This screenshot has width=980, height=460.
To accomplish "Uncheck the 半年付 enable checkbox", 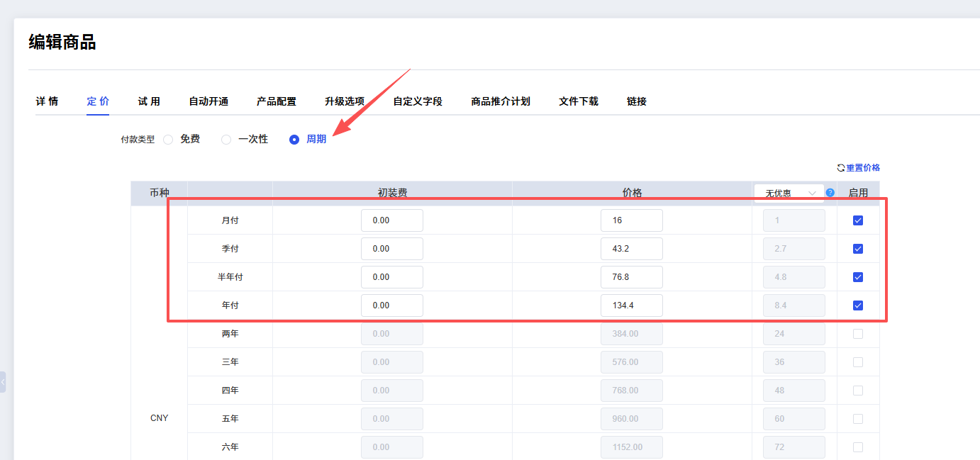I will [x=858, y=277].
